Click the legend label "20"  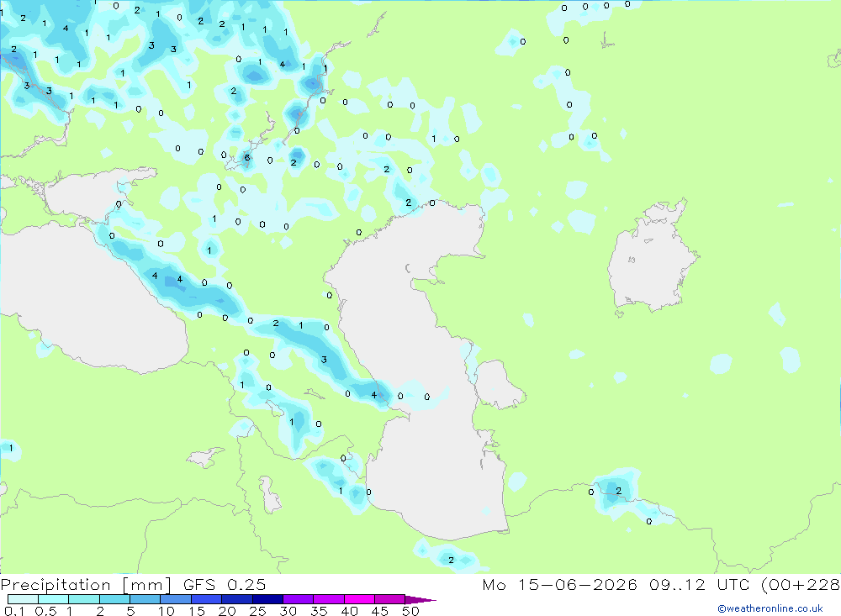click(227, 611)
